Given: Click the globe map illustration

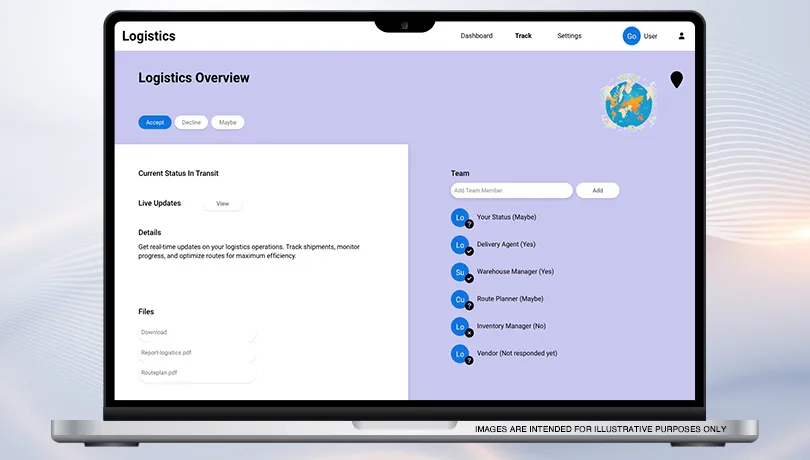Looking at the screenshot, I should 629,103.
